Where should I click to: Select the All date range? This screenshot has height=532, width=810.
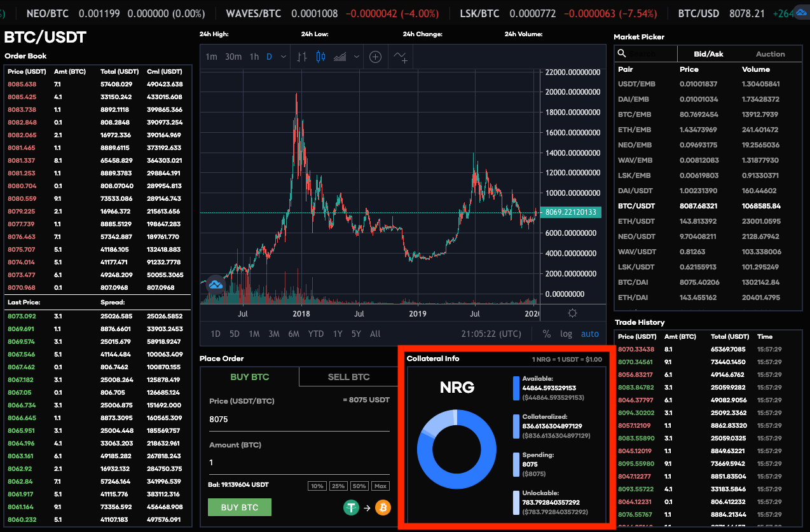click(x=375, y=334)
